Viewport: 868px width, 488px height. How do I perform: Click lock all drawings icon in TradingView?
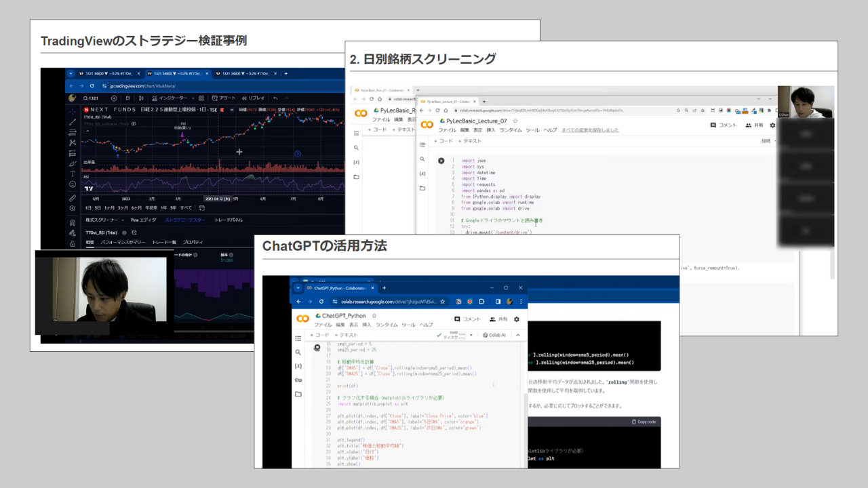tap(73, 243)
